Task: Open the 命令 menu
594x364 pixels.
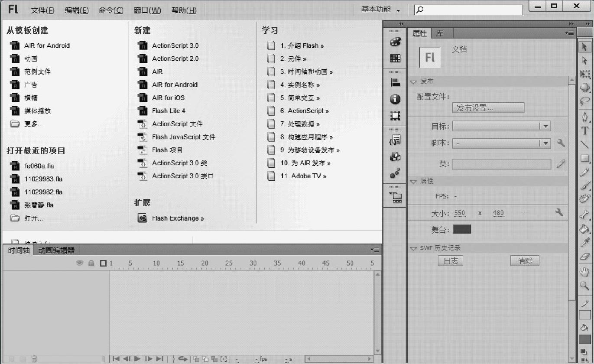Action: 111,10
